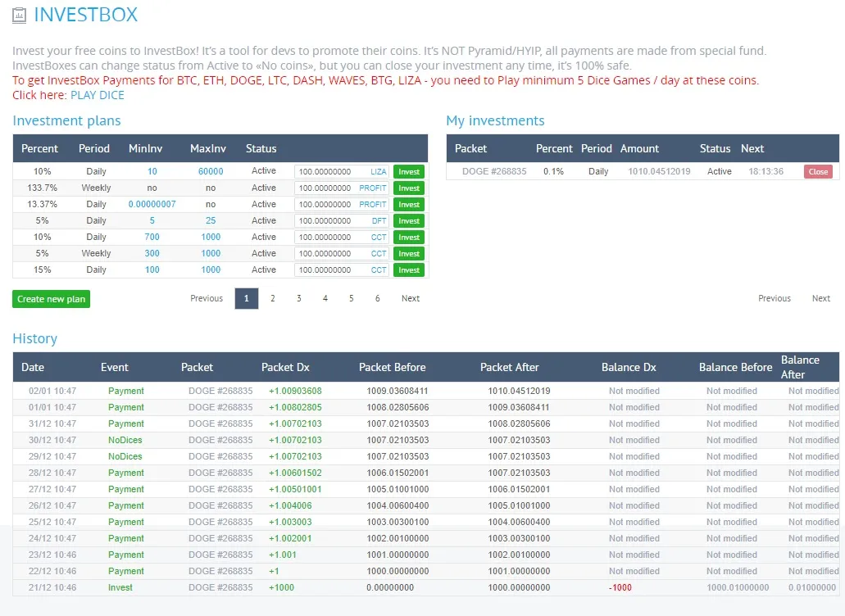Click the amount 1010.04512019 in My investments
Viewport: 845px width, 616px height.
(659, 171)
